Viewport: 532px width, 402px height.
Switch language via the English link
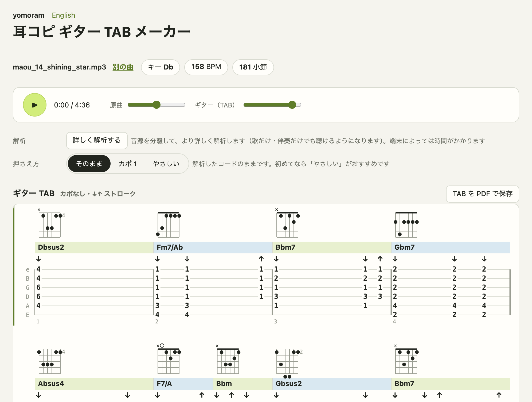tap(63, 15)
